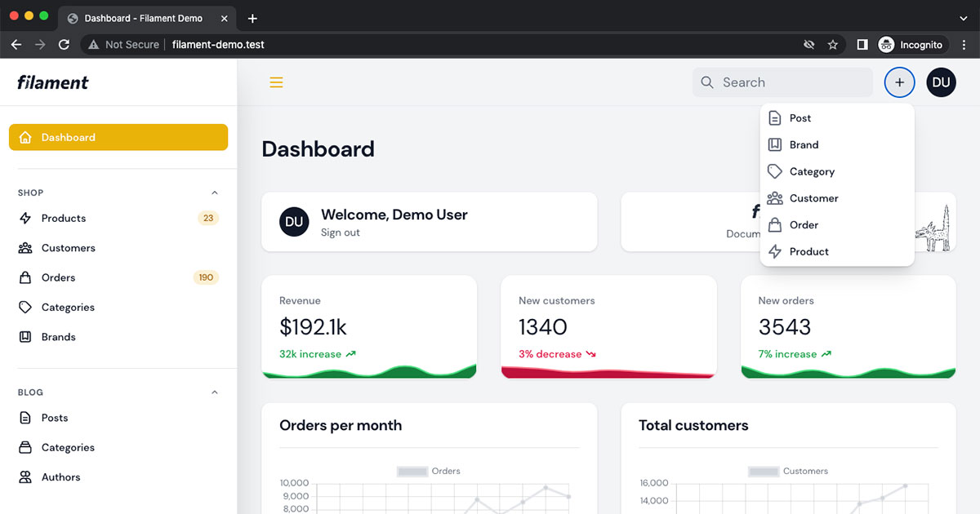980x514 pixels.
Task: Open Posts in the Blog section
Action: 118,418
